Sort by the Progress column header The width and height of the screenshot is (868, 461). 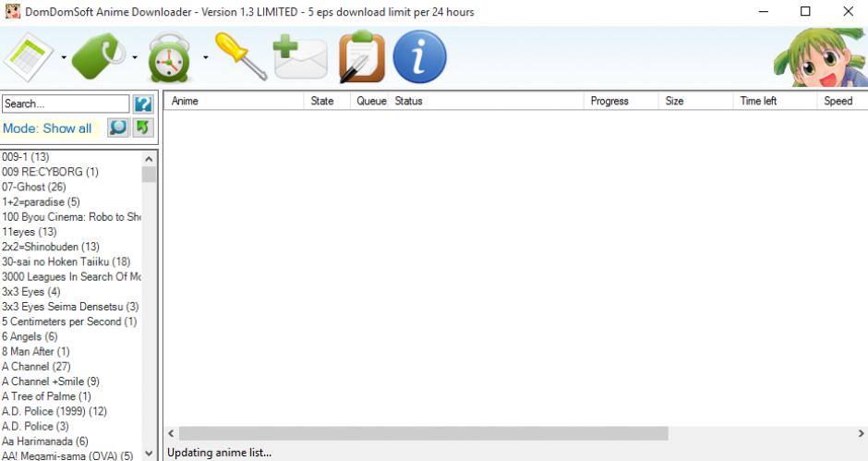click(621, 101)
